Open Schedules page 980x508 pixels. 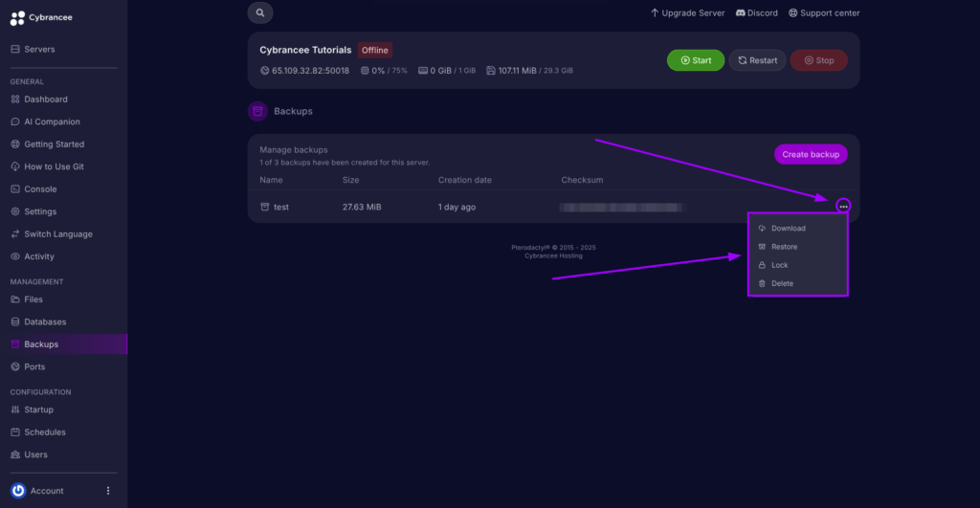click(38, 432)
